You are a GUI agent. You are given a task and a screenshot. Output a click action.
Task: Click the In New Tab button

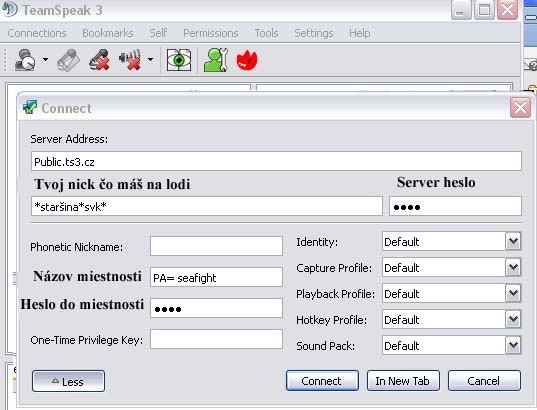coord(403,381)
